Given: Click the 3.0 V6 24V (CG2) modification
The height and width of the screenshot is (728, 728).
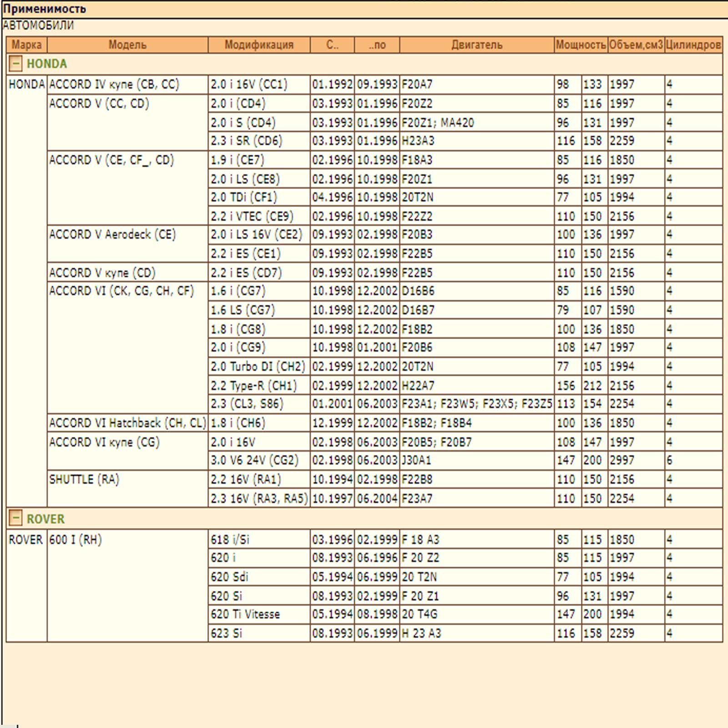Looking at the screenshot, I should (x=254, y=460).
